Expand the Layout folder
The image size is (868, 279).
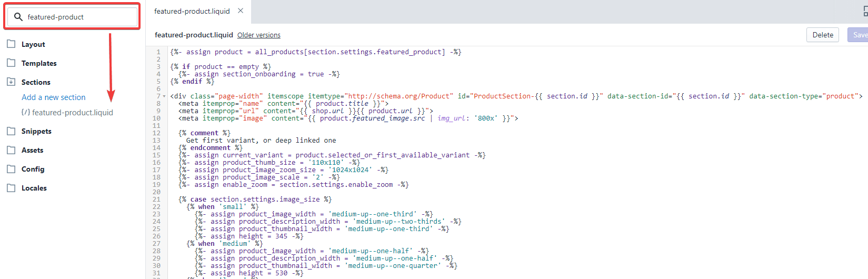(33, 45)
